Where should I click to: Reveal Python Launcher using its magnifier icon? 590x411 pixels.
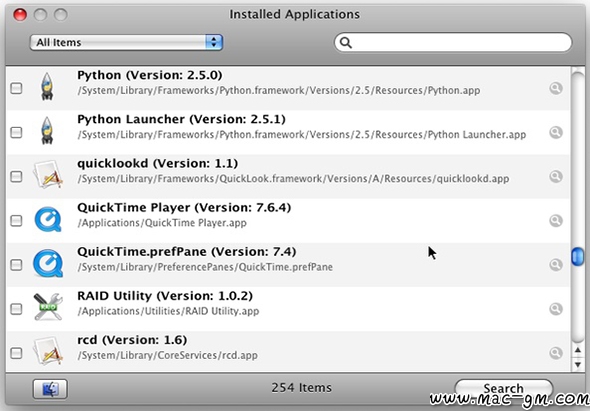point(555,132)
